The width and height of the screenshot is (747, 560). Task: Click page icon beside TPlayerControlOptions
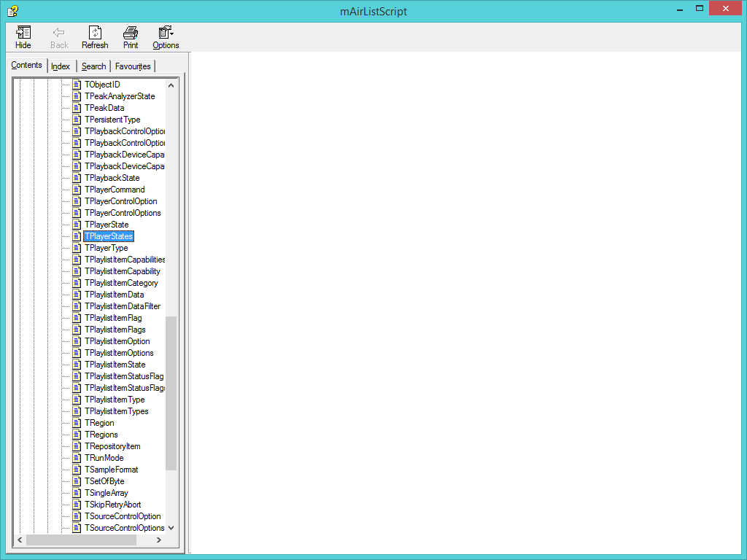pos(77,213)
